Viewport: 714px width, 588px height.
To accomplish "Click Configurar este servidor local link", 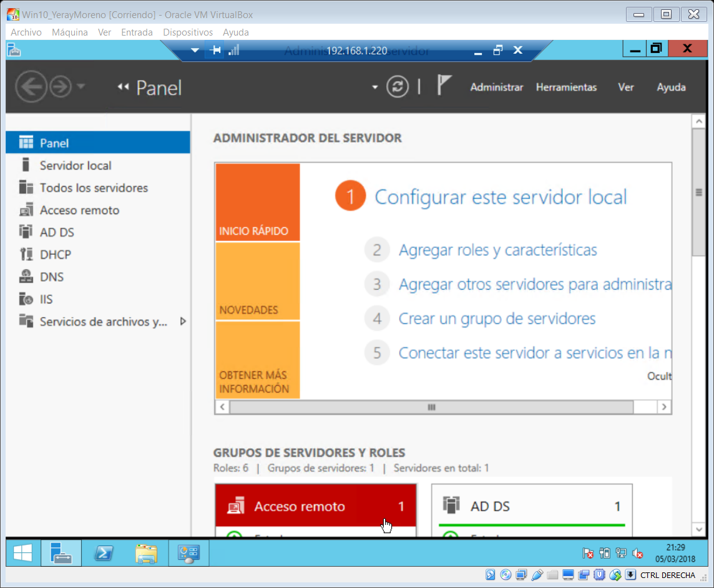I will (x=501, y=197).
